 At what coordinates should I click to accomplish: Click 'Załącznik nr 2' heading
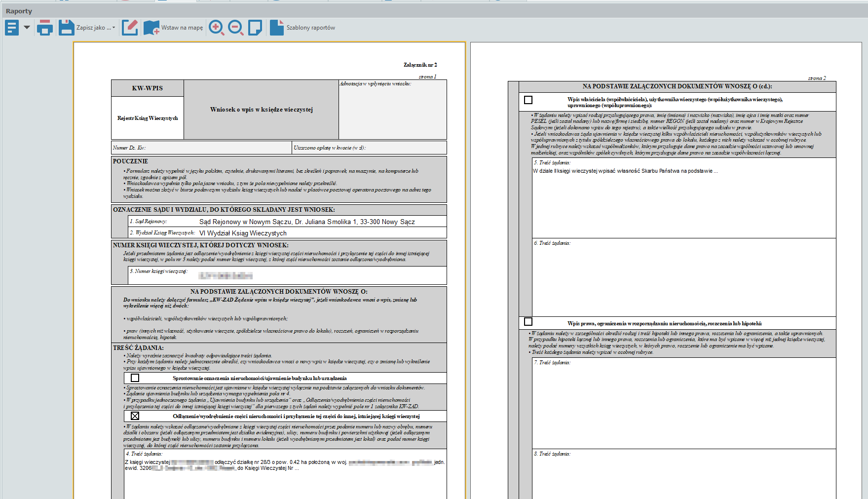[420, 65]
